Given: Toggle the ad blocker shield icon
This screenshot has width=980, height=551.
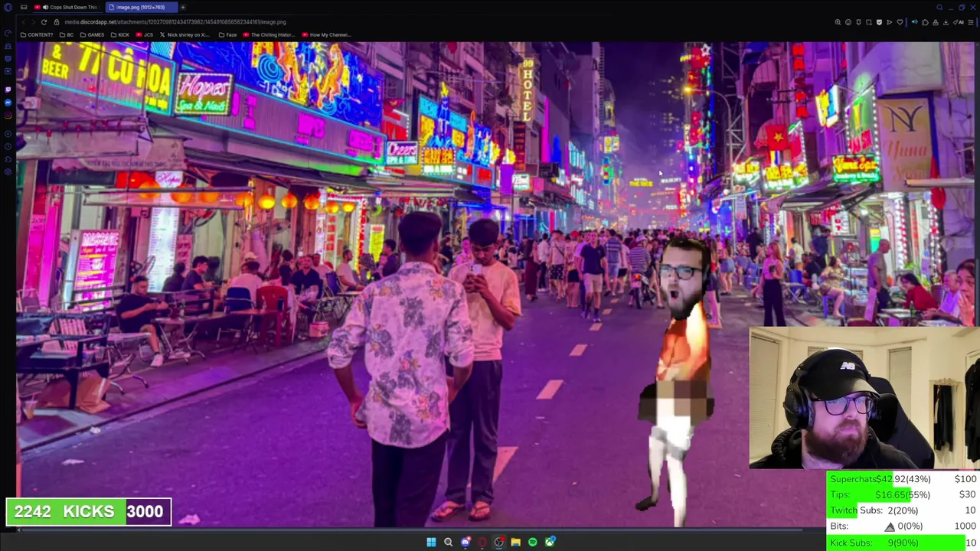Looking at the screenshot, I should pos(879,22).
